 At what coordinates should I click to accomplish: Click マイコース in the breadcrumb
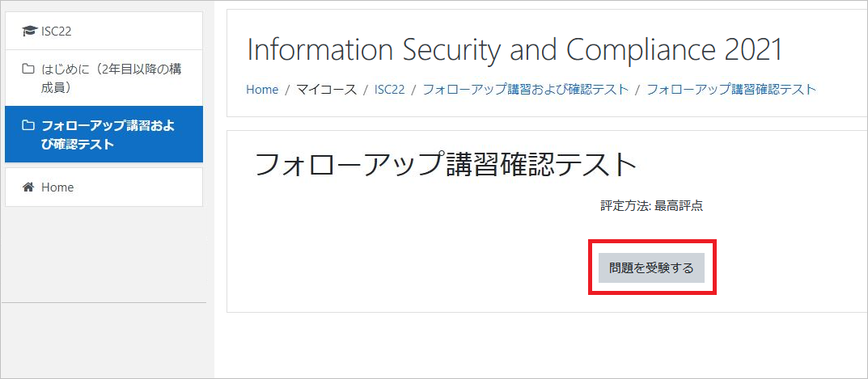326,90
